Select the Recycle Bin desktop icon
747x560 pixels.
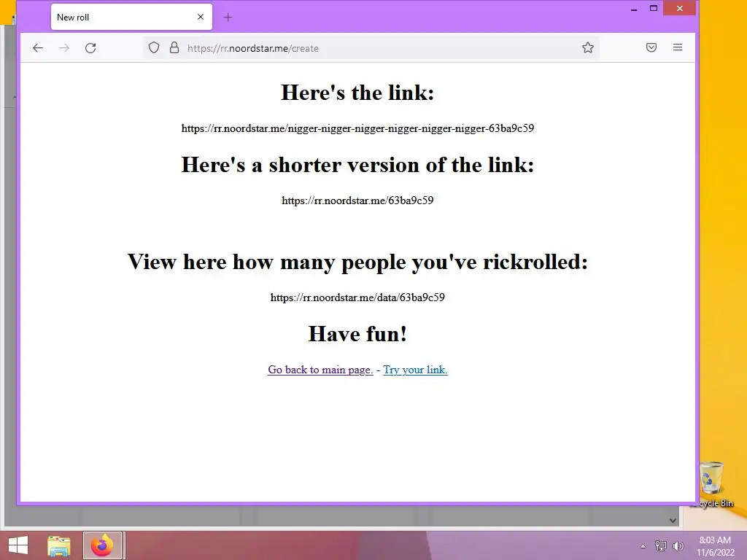[713, 485]
